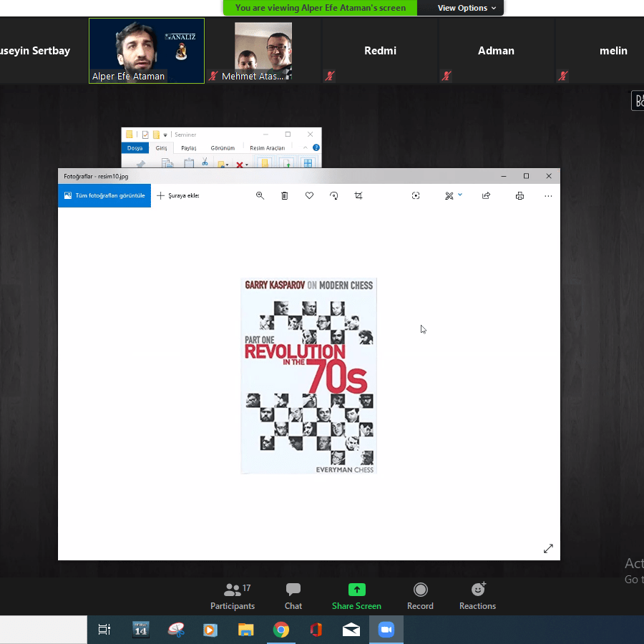644x644 pixels.
Task: Open the three-dots more menu in Photos
Action: point(548,195)
